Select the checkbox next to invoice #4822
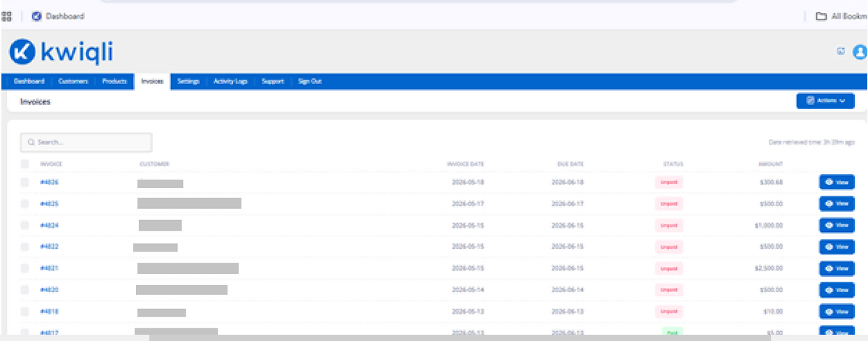 [25, 247]
